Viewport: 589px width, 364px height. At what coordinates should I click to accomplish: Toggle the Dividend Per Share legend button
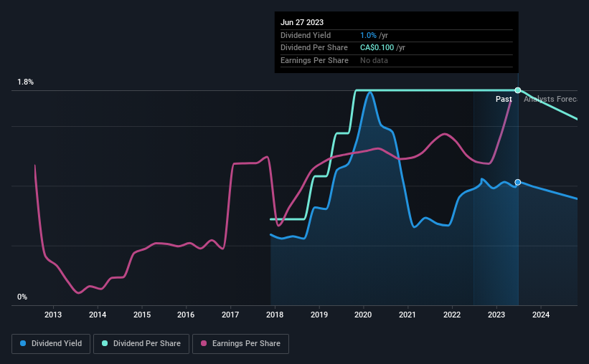point(141,344)
